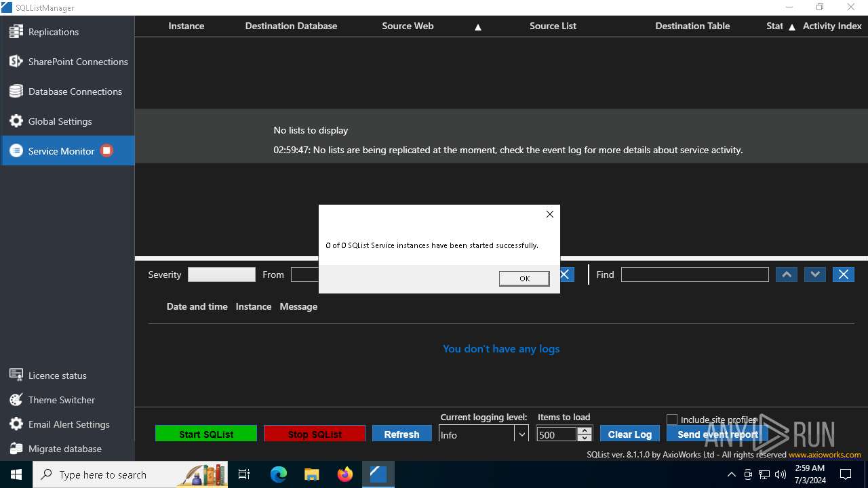
Task: Open Theme Switcher
Action: (68, 400)
